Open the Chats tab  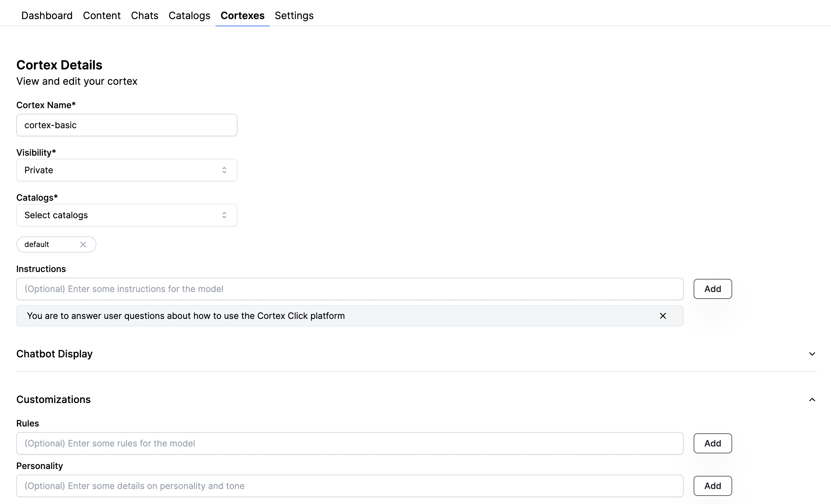[x=144, y=16]
